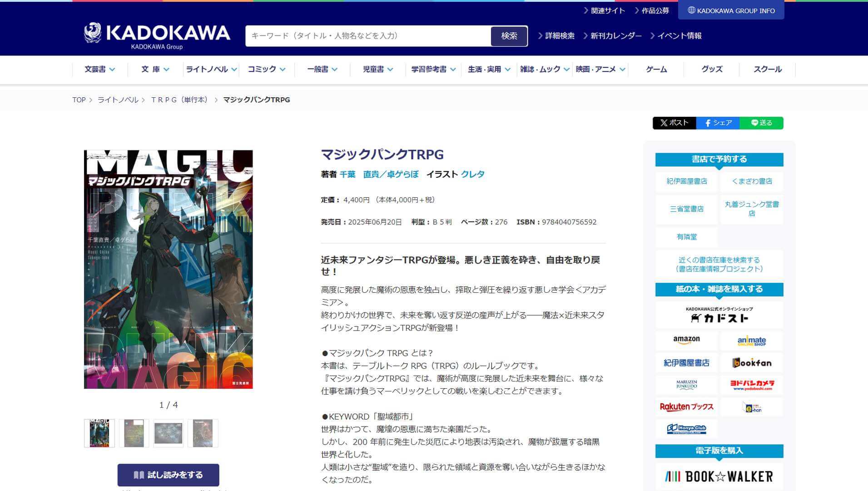
Task: Expand the 生活・実用 menu
Action: tap(489, 69)
